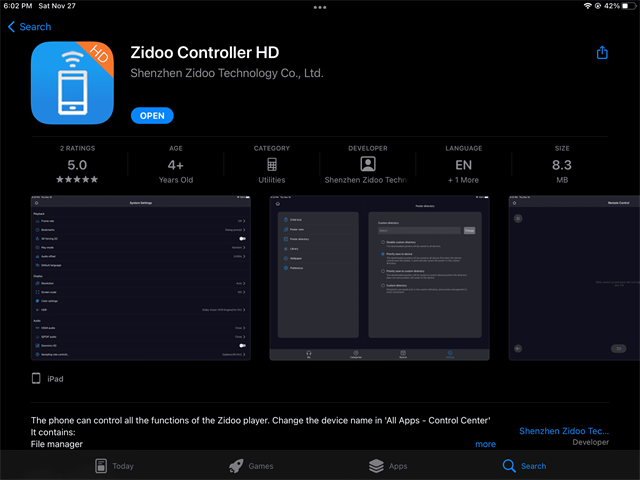The width and height of the screenshot is (640, 480).
Task: View the 8.3 MB size info
Action: [x=562, y=164]
